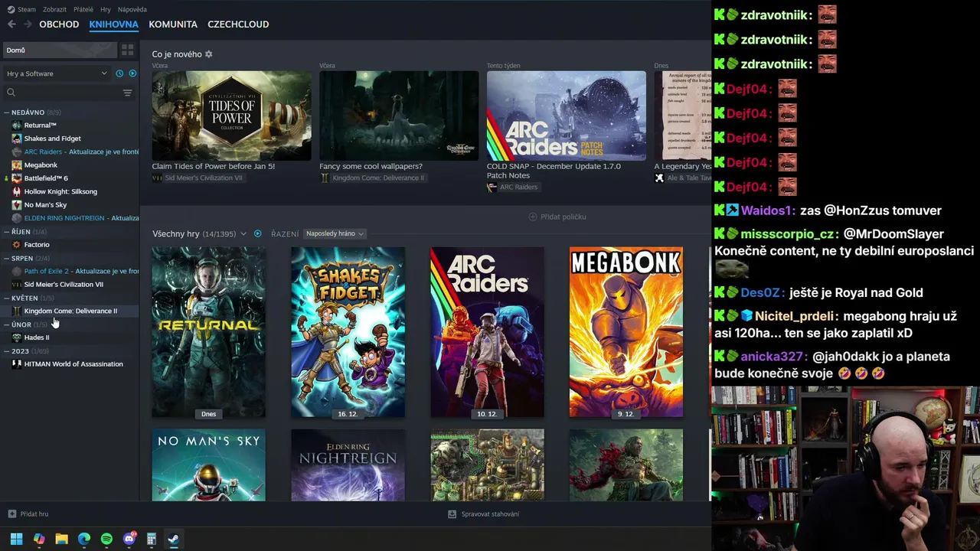Collapse the 2023 group
The height and width of the screenshot is (551, 980).
coord(6,351)
